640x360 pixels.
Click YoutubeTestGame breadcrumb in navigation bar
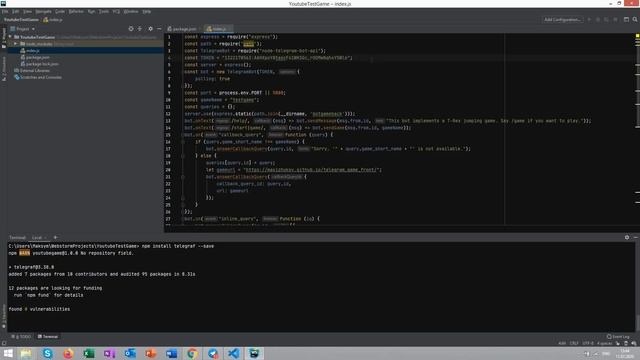21,20
